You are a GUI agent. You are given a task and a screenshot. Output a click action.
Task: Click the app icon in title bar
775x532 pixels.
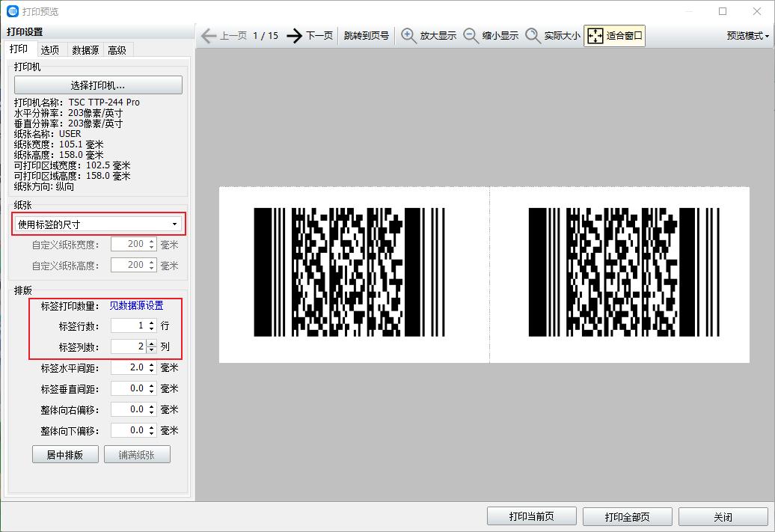tap(12, 11)
